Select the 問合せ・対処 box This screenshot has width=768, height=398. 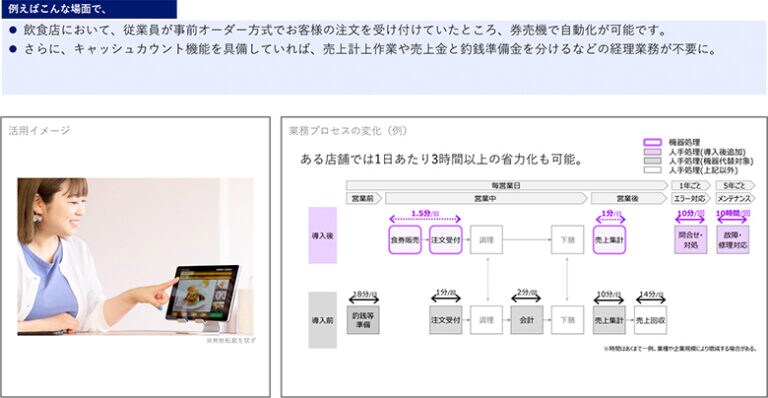click(x=691, y=240)
